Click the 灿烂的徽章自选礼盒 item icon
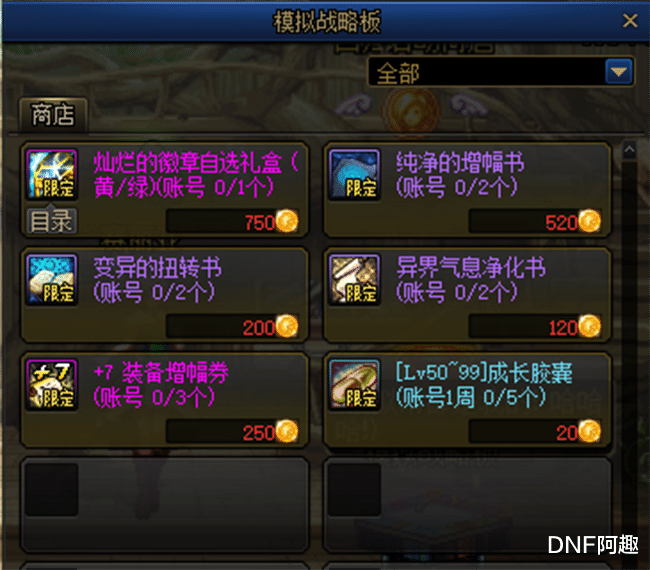This screenshot has height=570, width=650. tap(52, 175)
